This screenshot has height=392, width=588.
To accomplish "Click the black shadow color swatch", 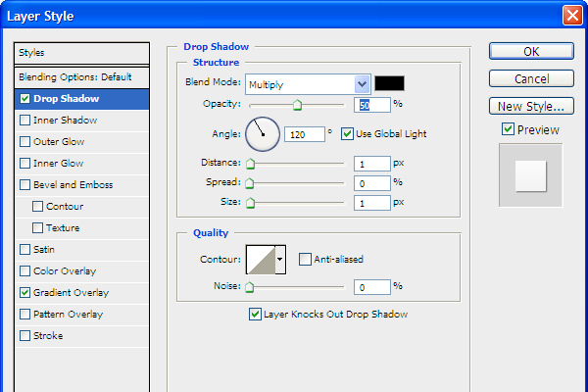I will [x=390, y=83].
